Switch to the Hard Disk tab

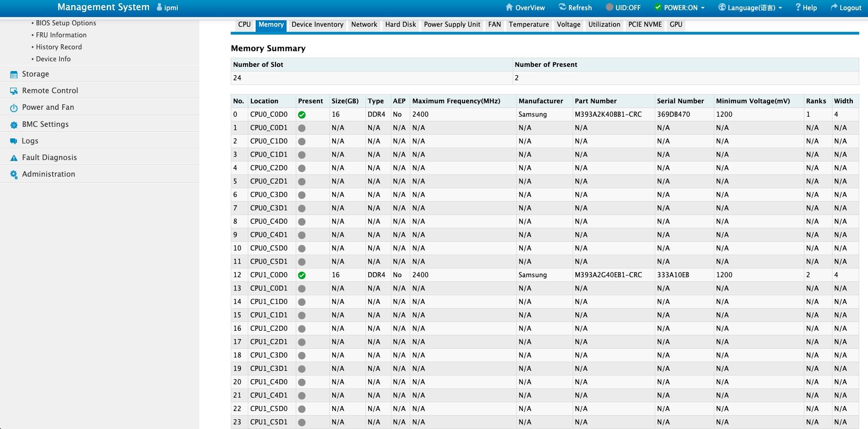[x=401, y=24]
